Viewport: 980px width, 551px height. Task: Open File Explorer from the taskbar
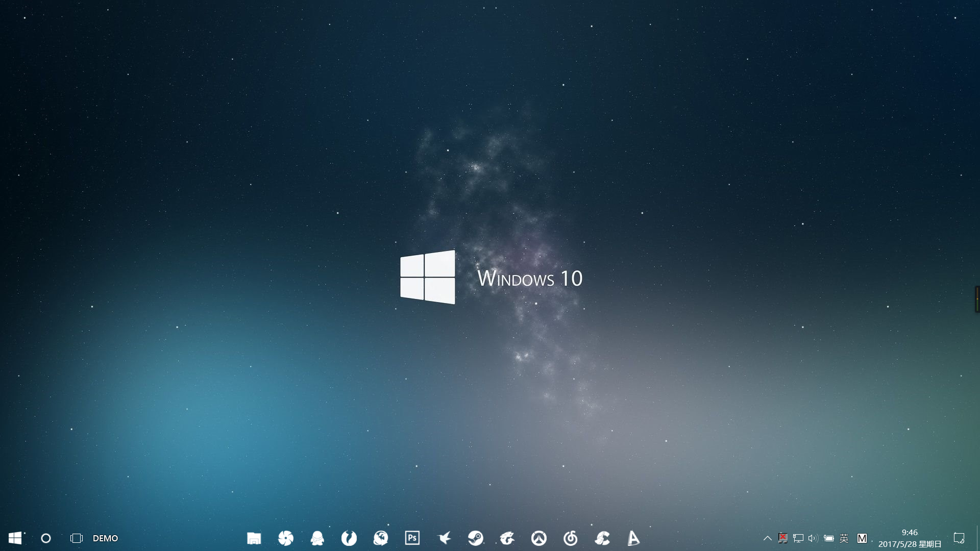(x=254, y=538)
